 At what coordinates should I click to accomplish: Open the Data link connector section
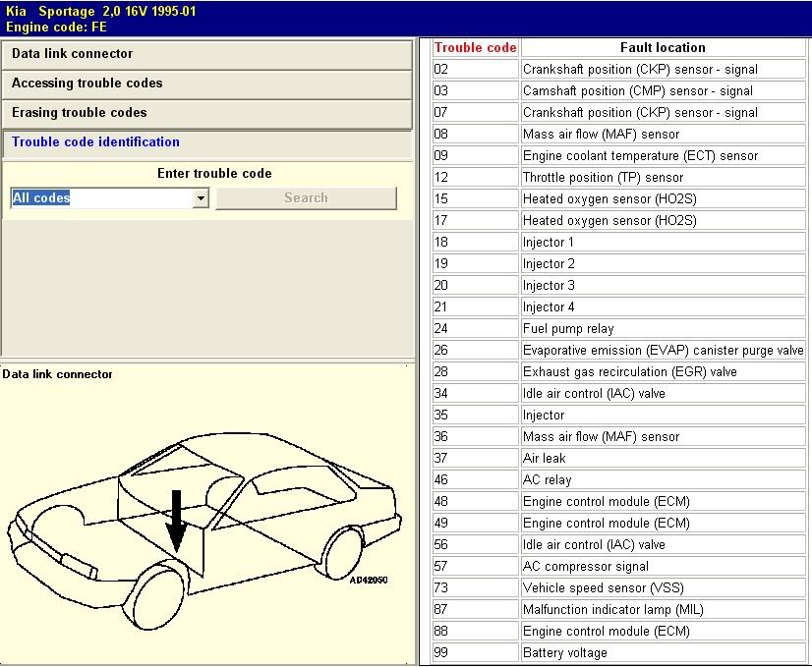tap(206, 54)
